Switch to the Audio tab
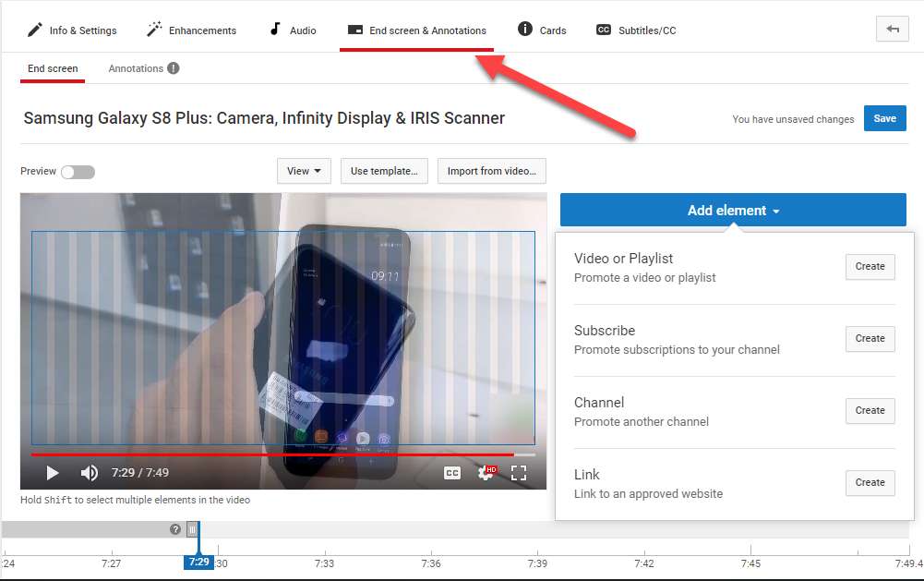 click(293, 30)
